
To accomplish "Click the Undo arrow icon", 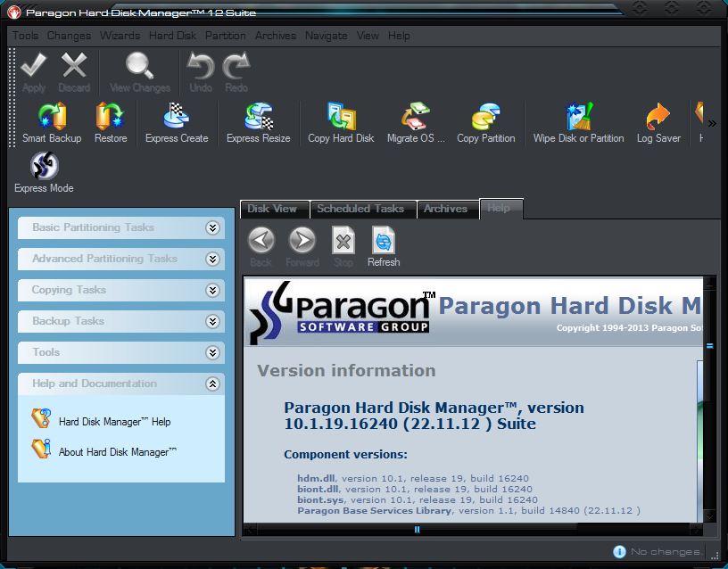I will [x=201, y=65].
